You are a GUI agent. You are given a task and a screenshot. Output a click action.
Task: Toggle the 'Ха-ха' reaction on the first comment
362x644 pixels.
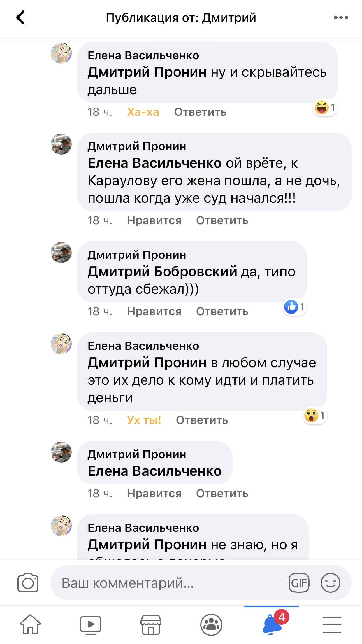coord(143,112)
